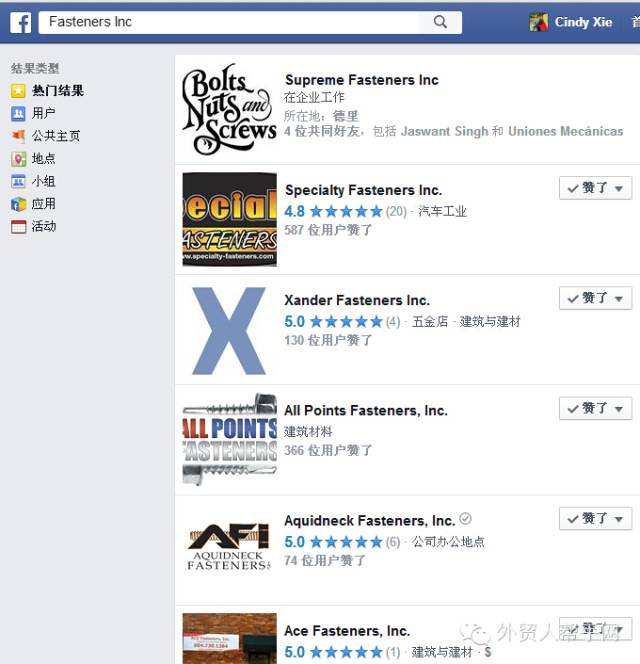Click verified badge next to Aquidneck Fasteners
The height and width of the screenshot is (664, 640).
point(465,518)
